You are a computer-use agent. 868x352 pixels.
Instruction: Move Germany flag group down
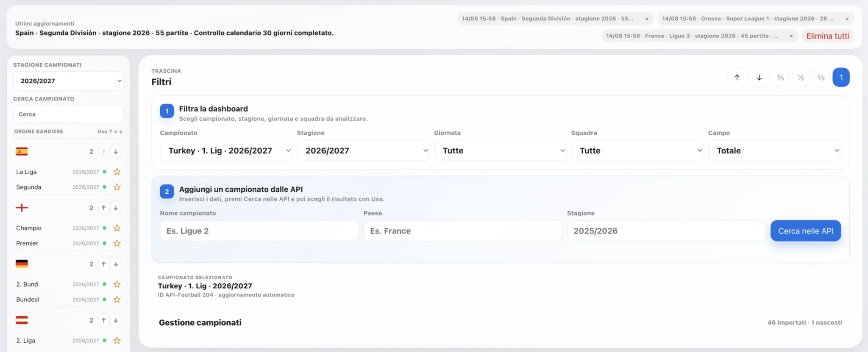116,264
